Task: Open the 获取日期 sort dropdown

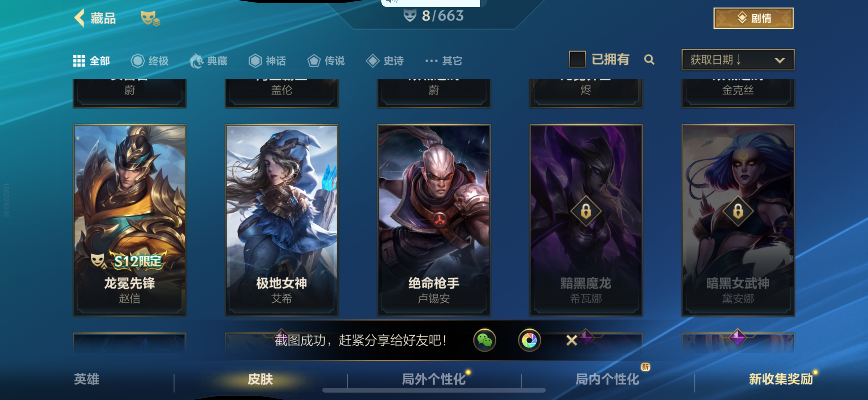Action: [738, 60]
